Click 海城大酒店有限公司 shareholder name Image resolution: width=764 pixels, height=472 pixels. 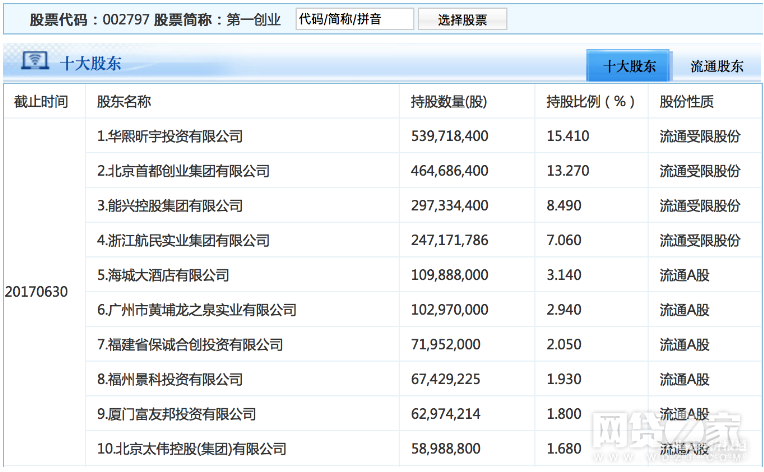coord(163,275)
